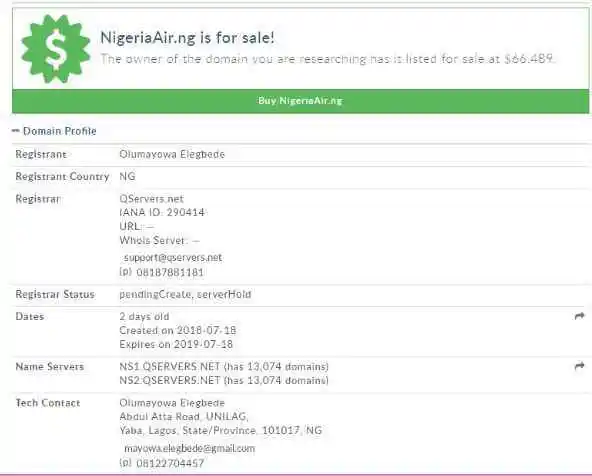Click the mayowa.elegbede@gmail.com email
Screen dimensions: 592x476
pos(190,448)
